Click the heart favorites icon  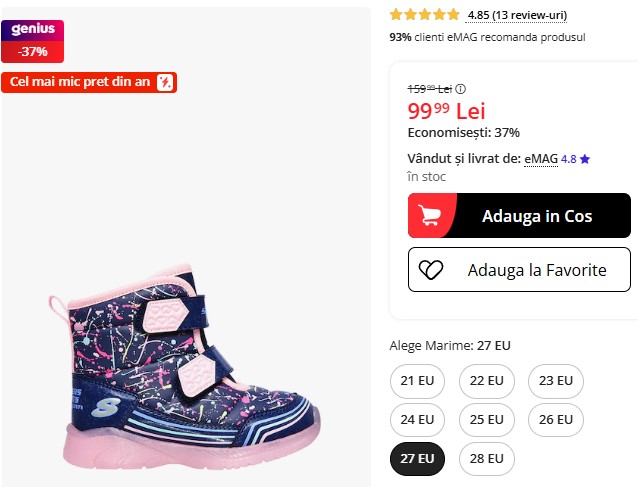tap(431, 270)
